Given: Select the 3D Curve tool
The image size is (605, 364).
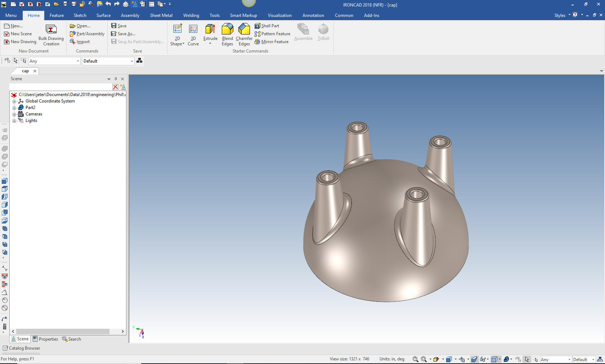Looking at the screenshot, I should click(x=193, y=35).
